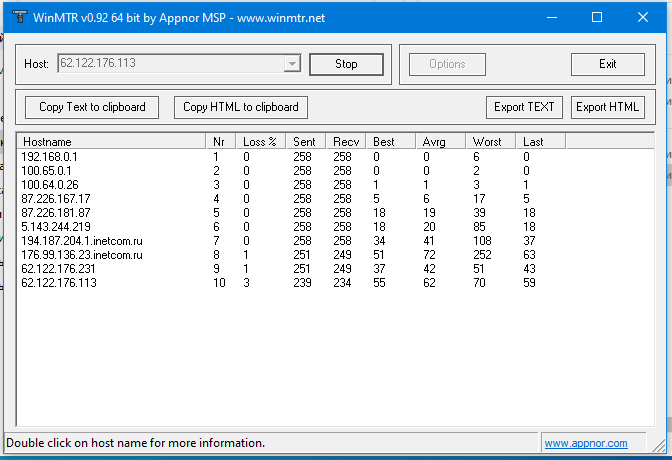
Task: Click the Loss % column header
Action: (x=262, y=141)
